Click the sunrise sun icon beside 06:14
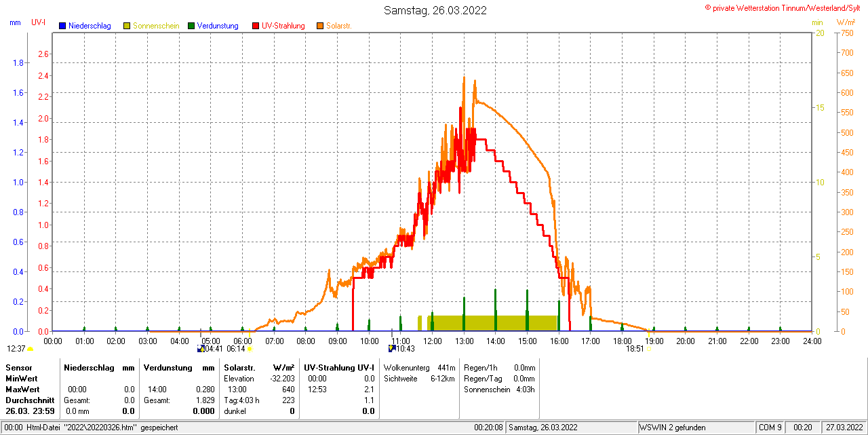 [250, 349]
